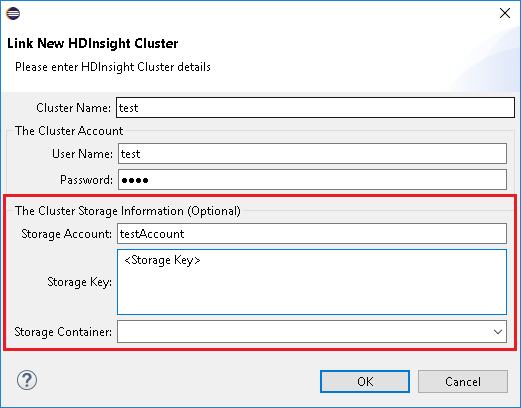Cancel linking the HDInsight cluster
Viewport: 521px width, 408px height.
click(463, 382)
